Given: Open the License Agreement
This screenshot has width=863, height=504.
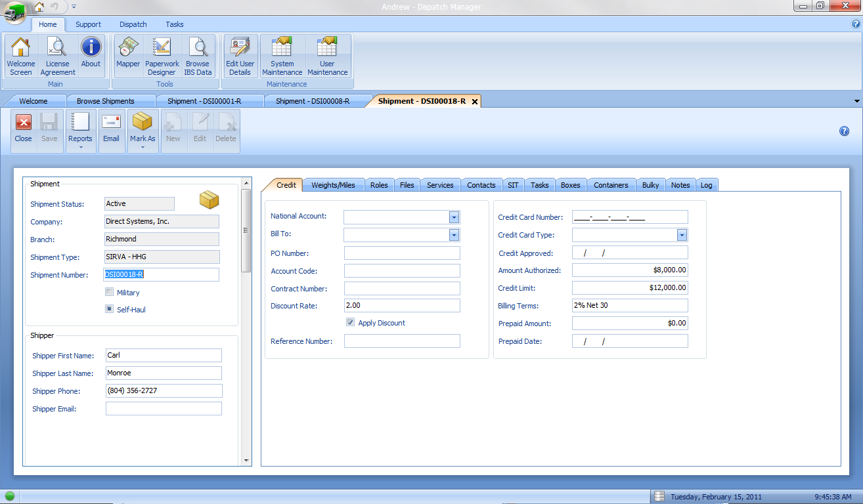Looking at the screenshot, I should pos(58,55).
